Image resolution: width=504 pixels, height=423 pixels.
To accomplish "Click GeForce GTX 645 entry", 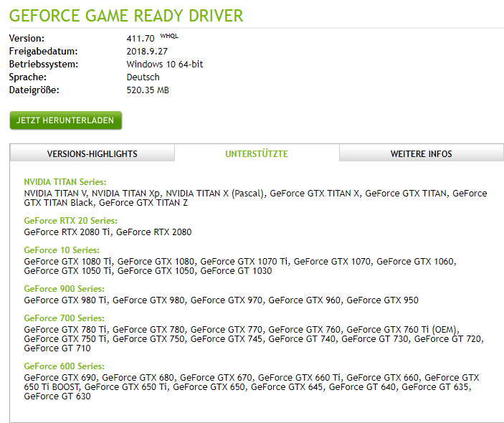I will click(x=287, y=386).
